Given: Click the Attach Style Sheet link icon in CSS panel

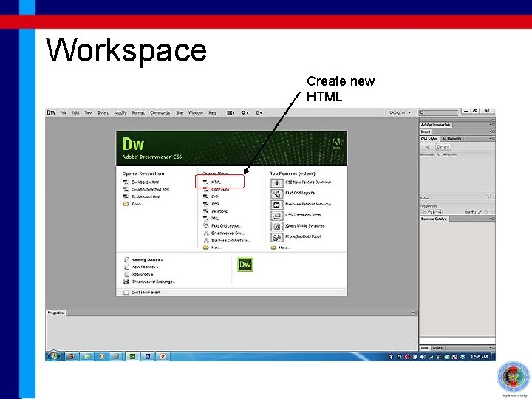Looking at the screenshot, I should [x=467, y=212].
